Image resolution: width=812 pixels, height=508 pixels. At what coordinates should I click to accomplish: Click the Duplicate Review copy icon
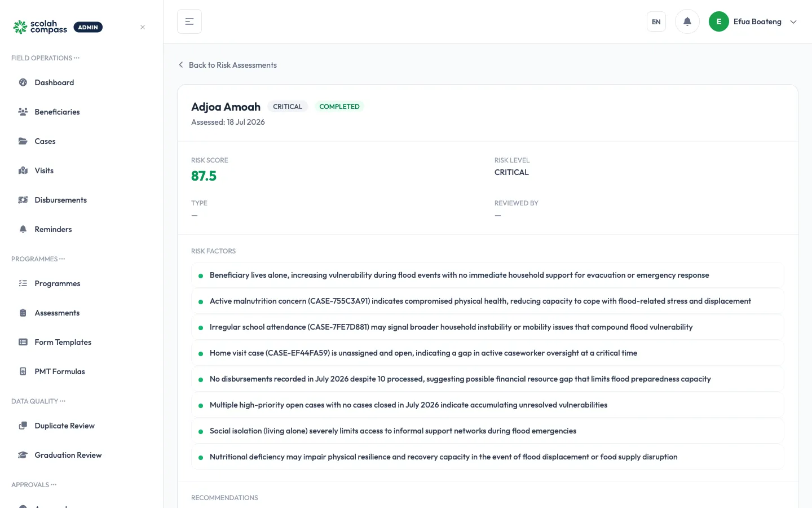point(23,426)
